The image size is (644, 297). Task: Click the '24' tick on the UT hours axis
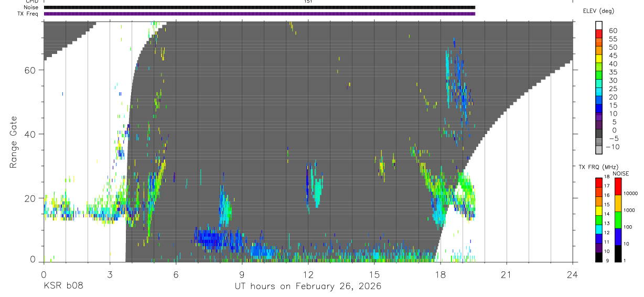click(x=572, y=274)
